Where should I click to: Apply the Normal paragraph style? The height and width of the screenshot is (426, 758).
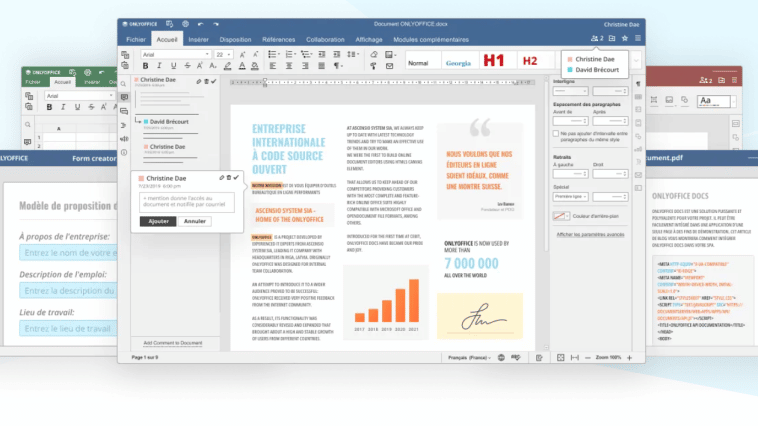click(x=423, y=61)
